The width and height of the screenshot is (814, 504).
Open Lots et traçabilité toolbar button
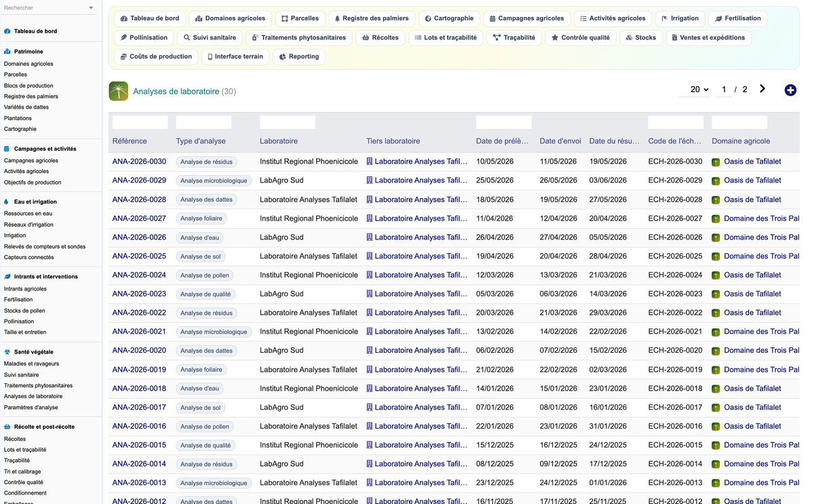[445, 37]
